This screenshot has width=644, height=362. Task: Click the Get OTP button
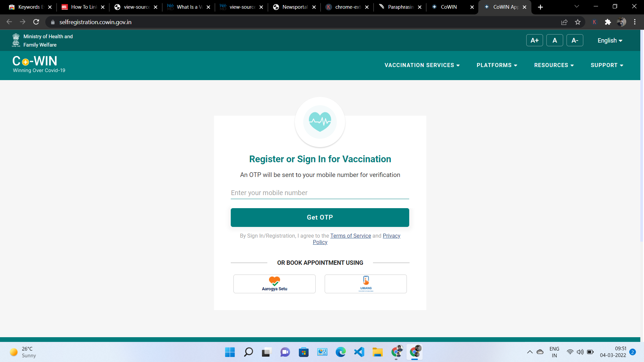click(x=320, y=217)
